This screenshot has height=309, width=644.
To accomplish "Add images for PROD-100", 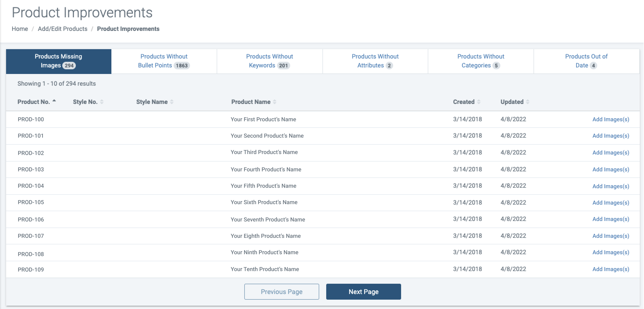I will (x=611, y=119).
